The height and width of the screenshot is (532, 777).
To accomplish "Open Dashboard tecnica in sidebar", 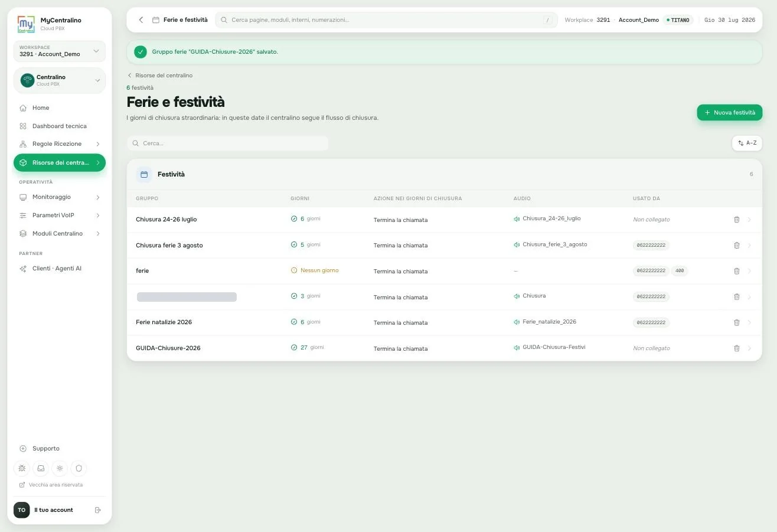I will pyautogui.click(x=59, y=126).
